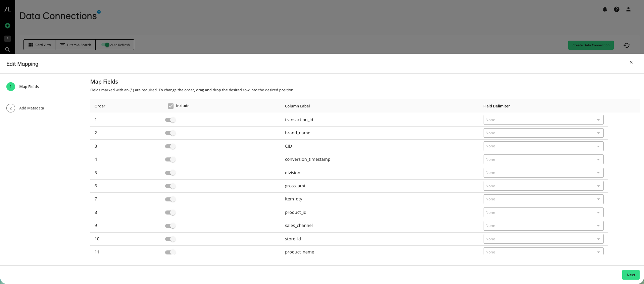Viewport: 644px width, 284px height.
Task: Click the refresh icon near Create Data Connection
Action: [627, 45]
